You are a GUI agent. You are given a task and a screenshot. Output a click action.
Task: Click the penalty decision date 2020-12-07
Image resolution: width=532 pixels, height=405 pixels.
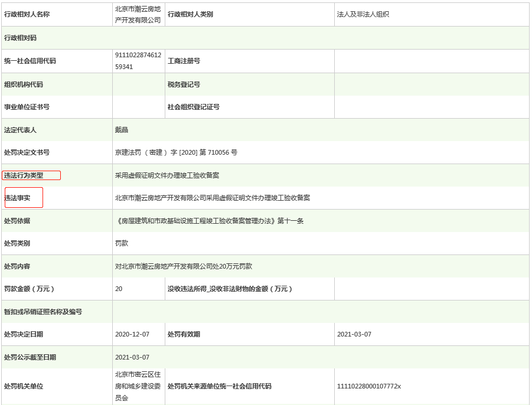[x=132, y=334]
